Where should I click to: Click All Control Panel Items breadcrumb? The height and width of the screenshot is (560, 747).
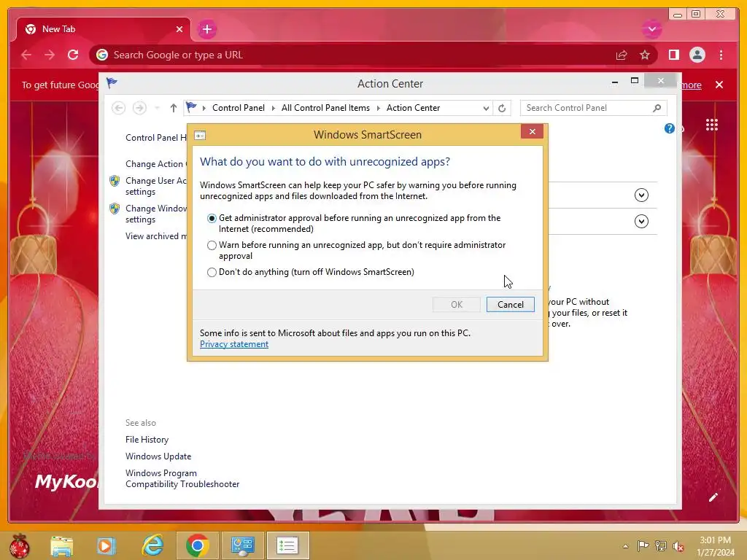[x=325, y=108]
